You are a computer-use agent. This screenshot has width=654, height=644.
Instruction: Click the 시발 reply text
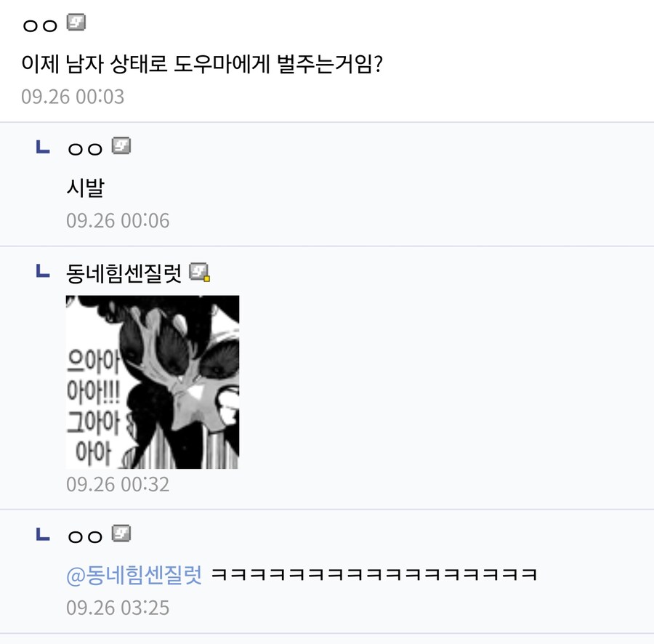[85, 188]
